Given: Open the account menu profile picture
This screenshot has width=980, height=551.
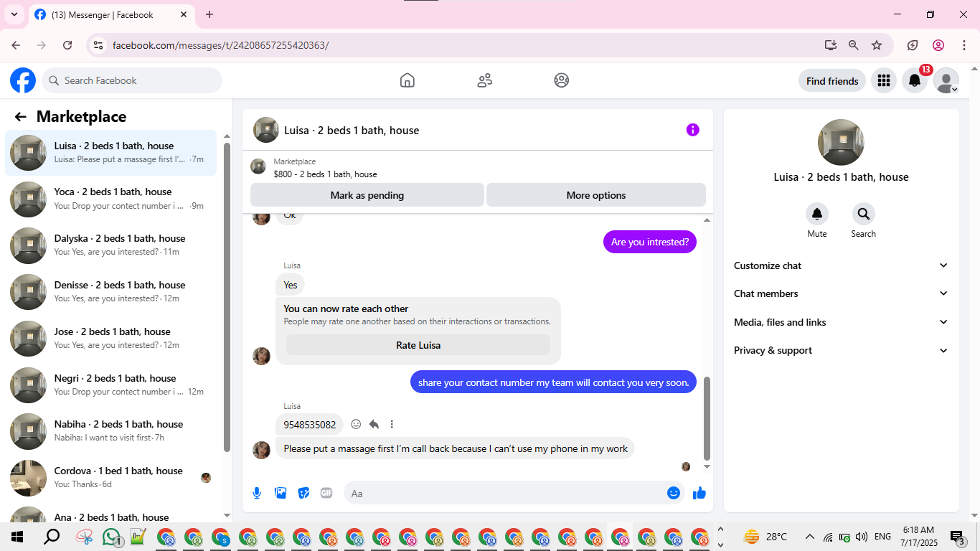Looking at the screenshot, I should pyautogui.click(x=946, y=80).
